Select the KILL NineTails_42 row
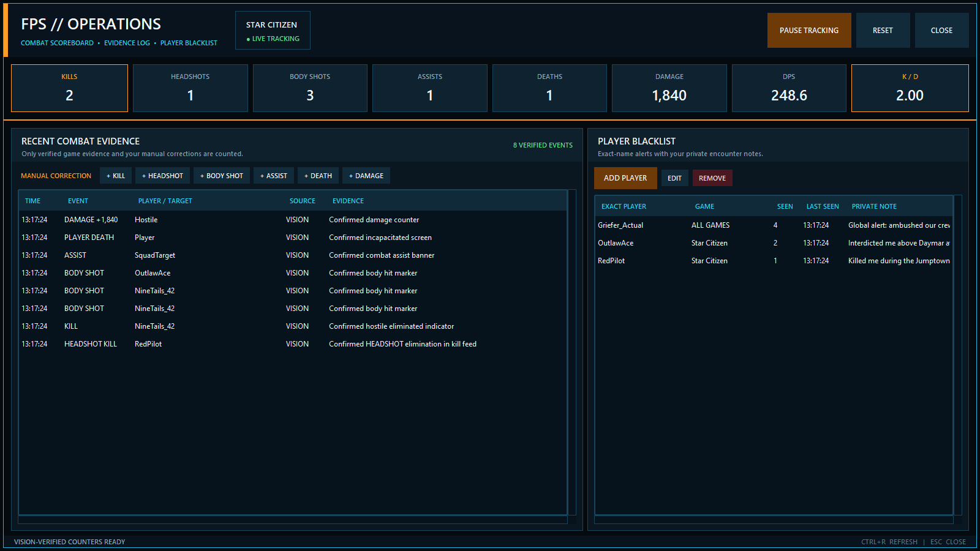 [x=292, y=326]
